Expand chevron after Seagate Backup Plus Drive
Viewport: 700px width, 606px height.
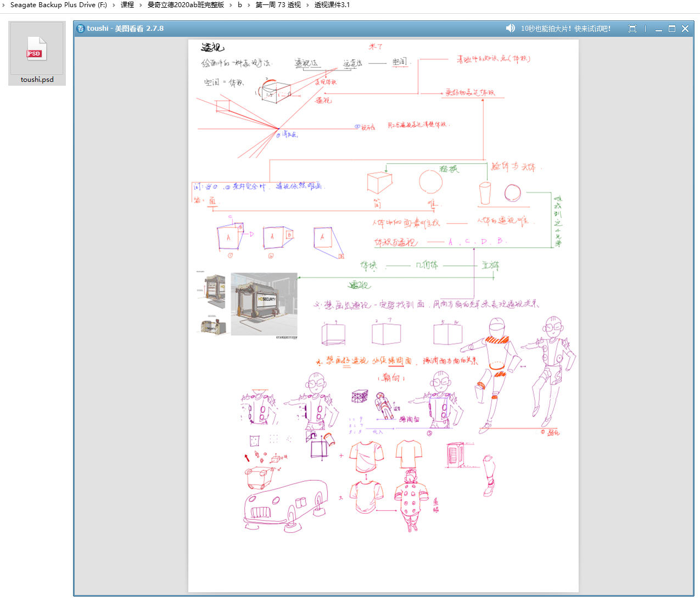point(114,5)
